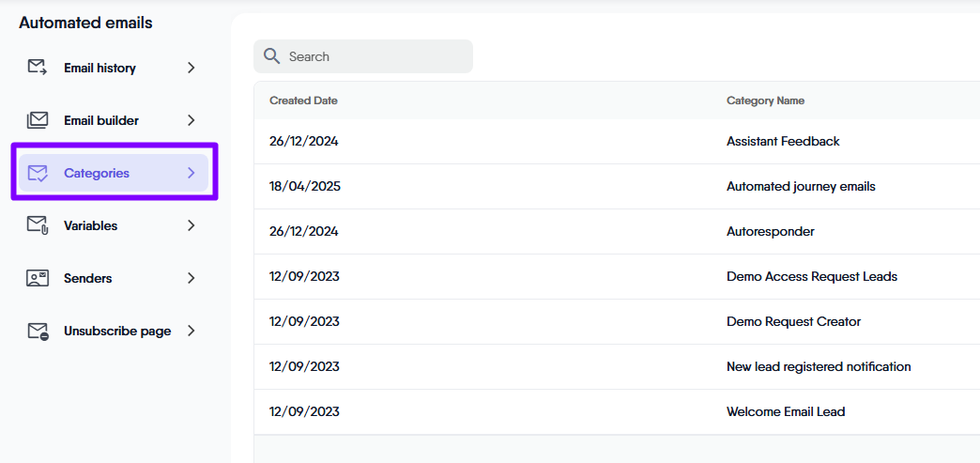
Task: Focus the Search input field
Action: pos(375,56)
